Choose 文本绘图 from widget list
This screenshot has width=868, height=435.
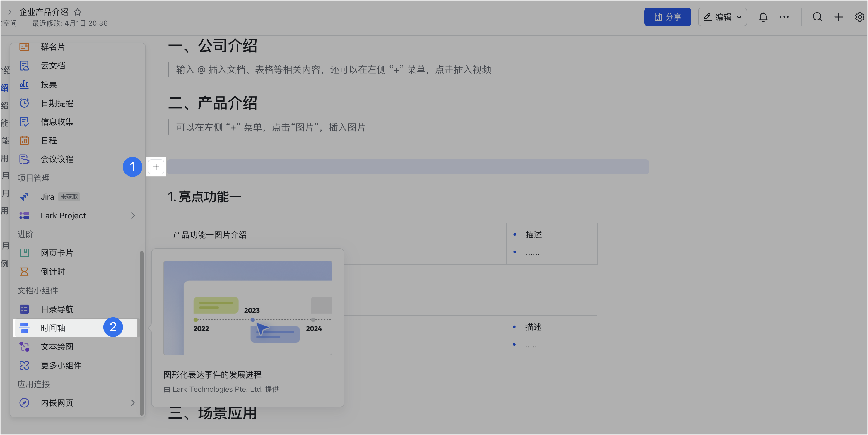57,346
